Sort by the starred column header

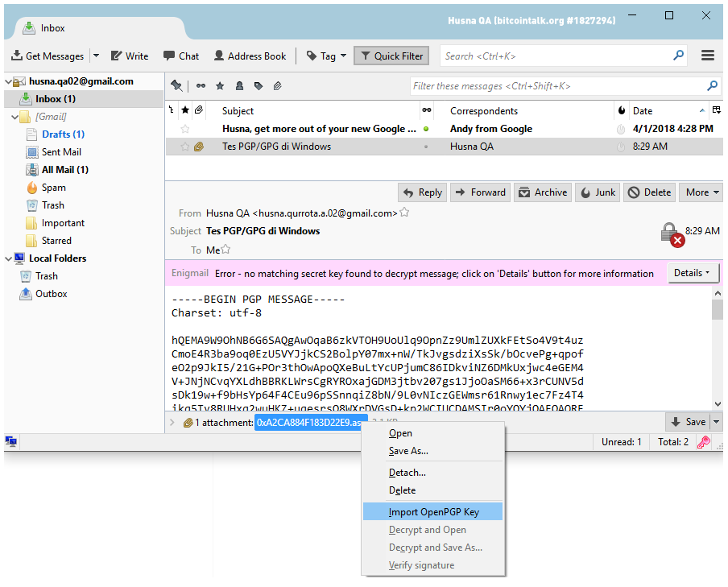[185, 110]
